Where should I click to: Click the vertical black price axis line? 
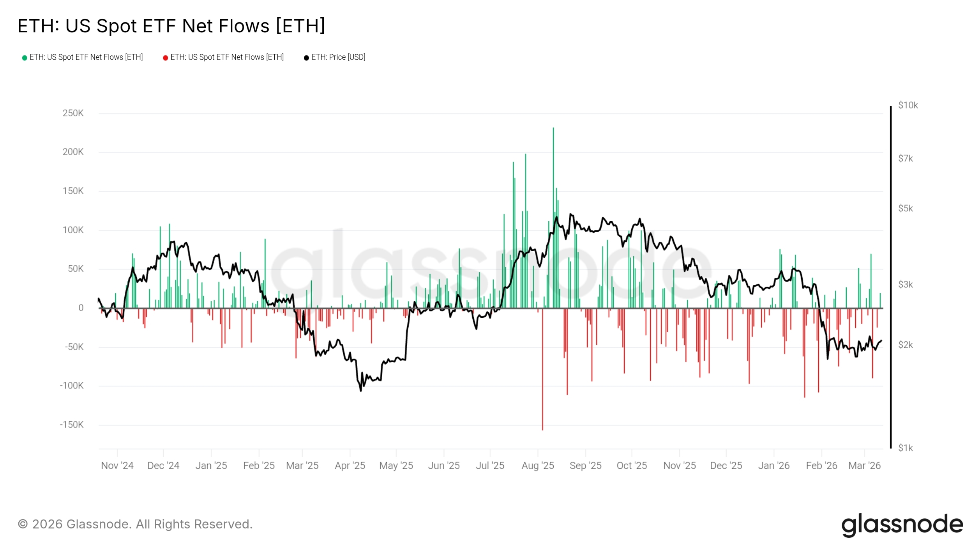891,277
